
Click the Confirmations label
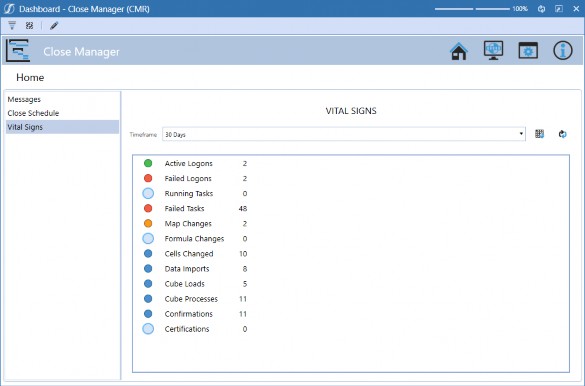pyautogui.click(x=188, y=314)
